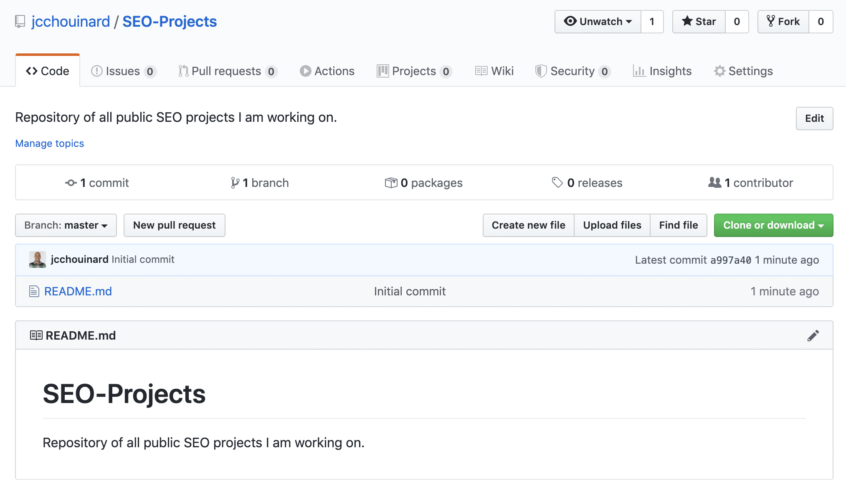Click the commit history icon
846x504 pixels.
pyautogui.click(x=70, y=183)
